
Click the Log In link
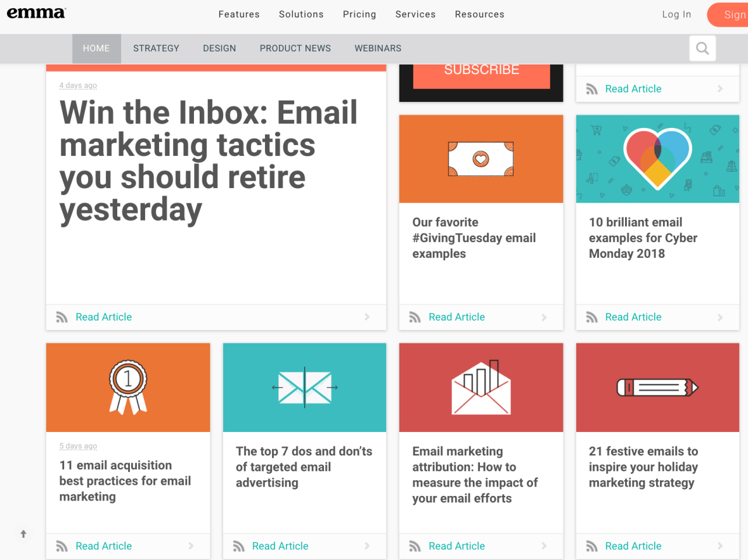pyautogui.click(x=676, y=15)
